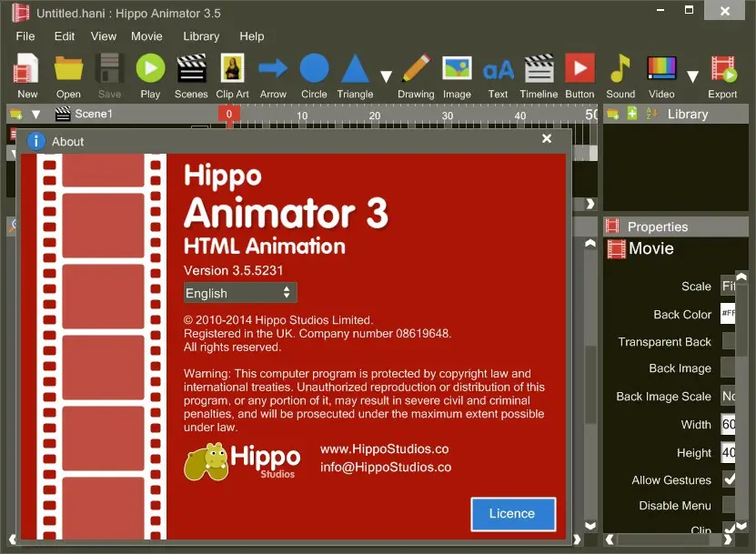Open the File menu

click(x=25, y=36)
